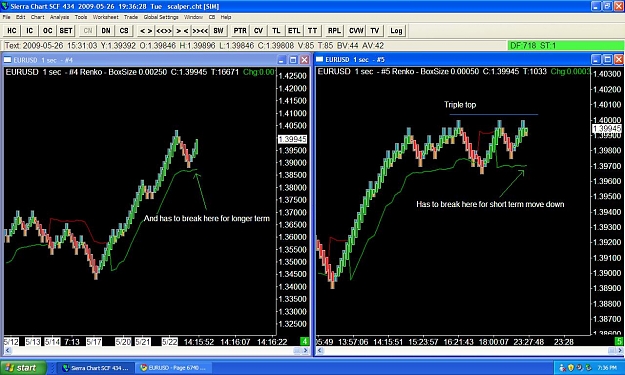Click the ETL toolbar button
Screen dimensions: 625x375
click(x=294, y=31)
